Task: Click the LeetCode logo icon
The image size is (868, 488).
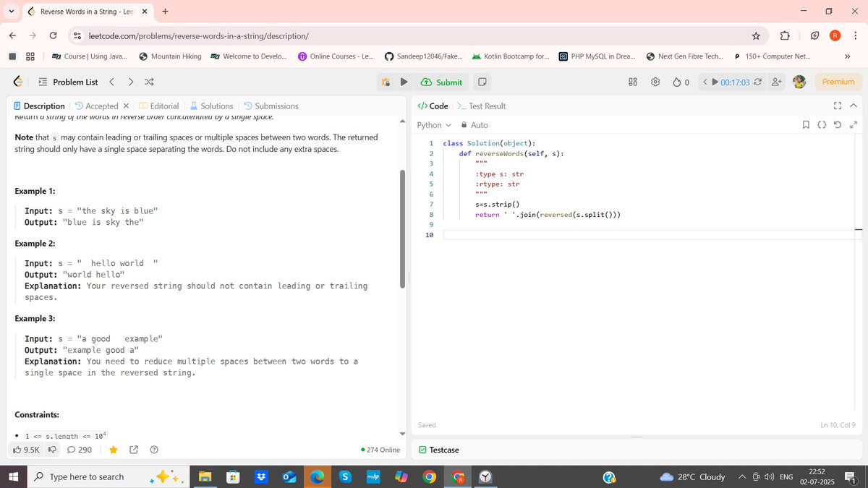Action: 17,82
